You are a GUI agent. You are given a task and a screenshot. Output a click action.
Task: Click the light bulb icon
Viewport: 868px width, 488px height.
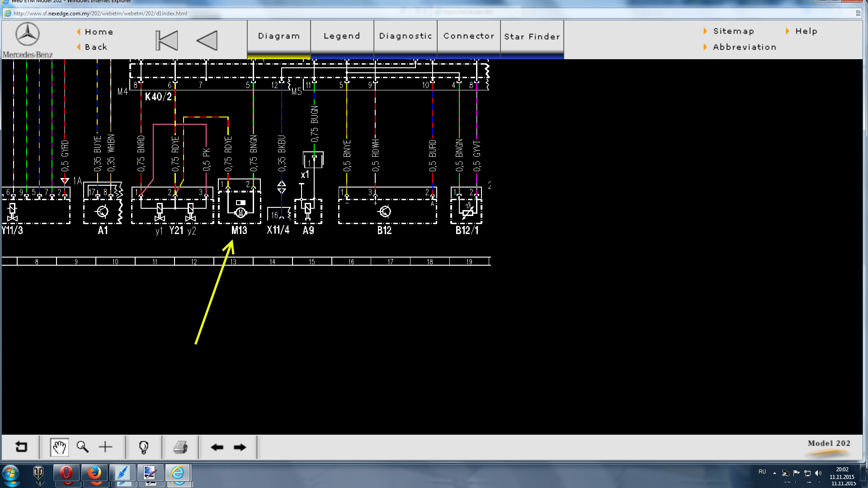144,447
